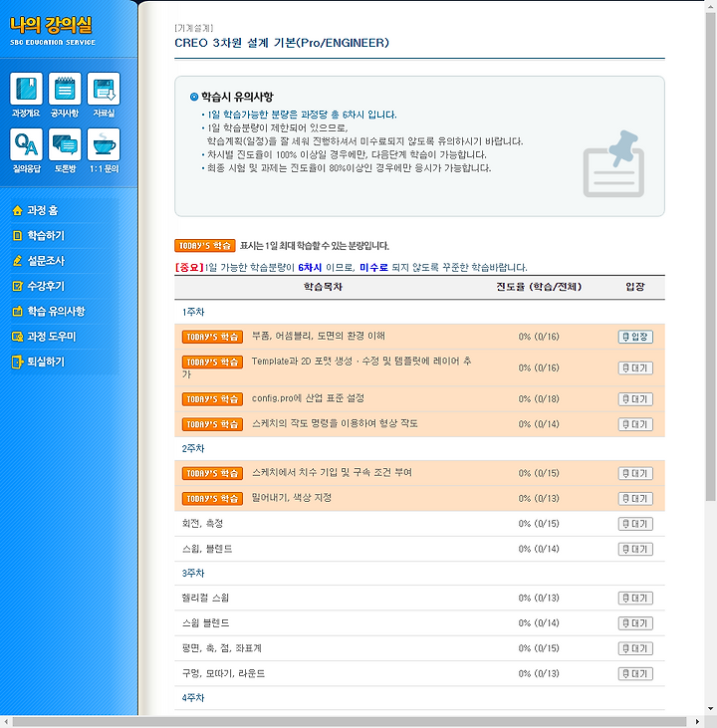The image size is (717, 728).
Task: Click the vertical scrollbar thumb
Action: 710,257
